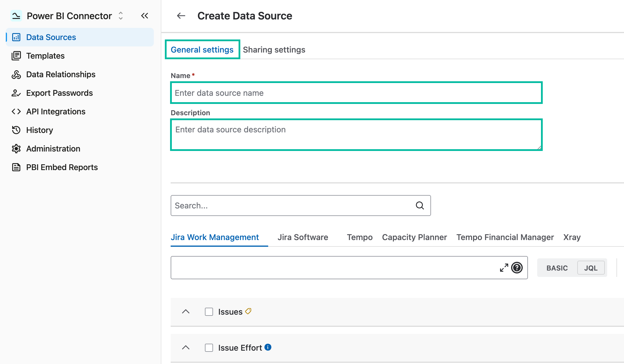Open Data Sources in the sidebar
Screen dimensions: 624x364
click(80, 37)
